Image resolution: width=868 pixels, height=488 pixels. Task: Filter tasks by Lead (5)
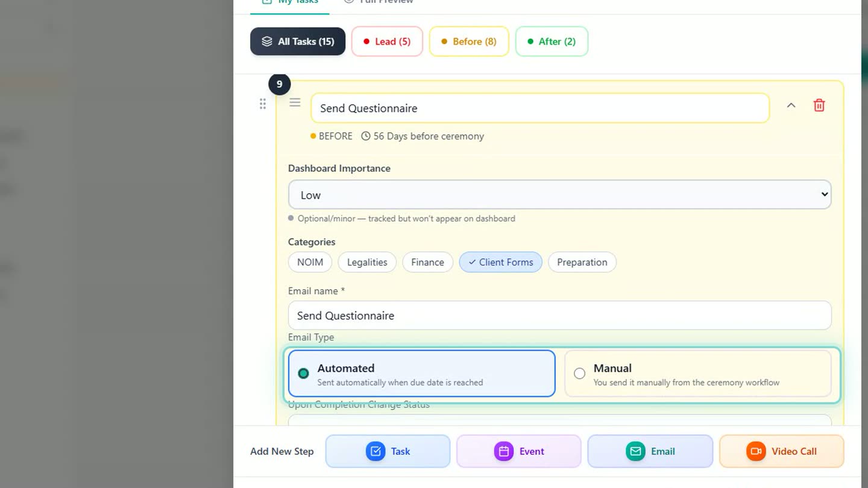click(x=387, y=42)
